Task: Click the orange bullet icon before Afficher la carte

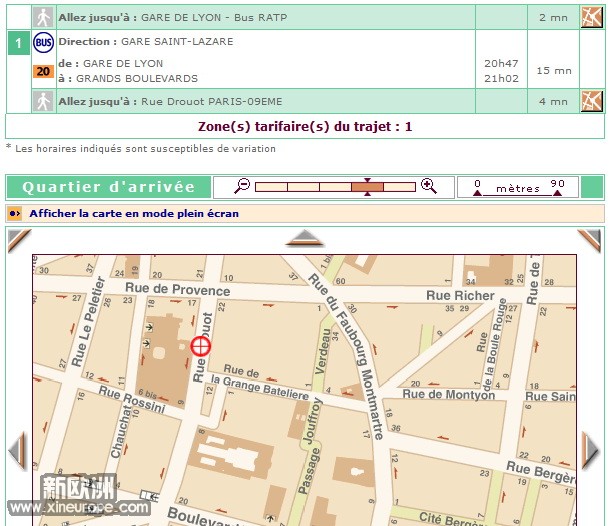Action: (15, 213)
